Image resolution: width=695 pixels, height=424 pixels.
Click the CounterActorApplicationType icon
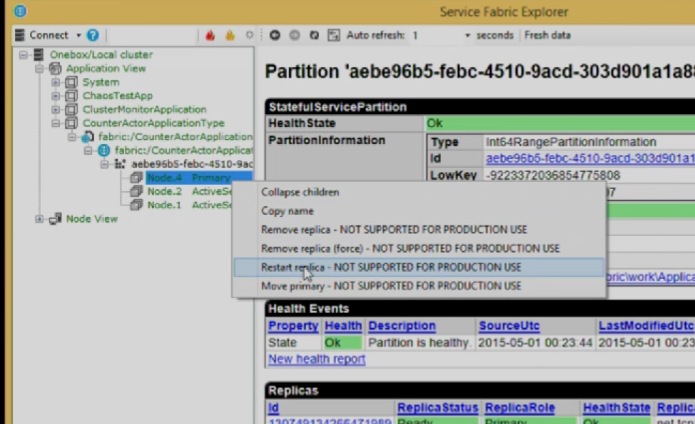tap(71, 123)
